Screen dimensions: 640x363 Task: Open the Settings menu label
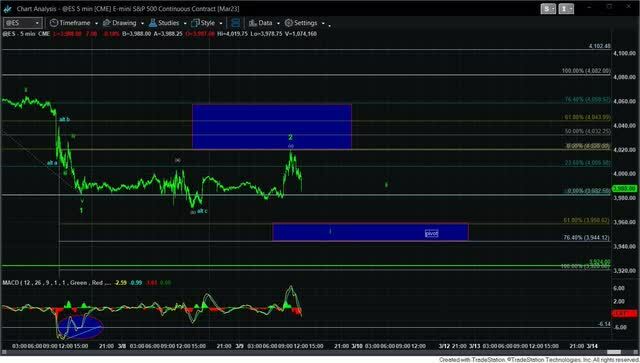[305, 23]
